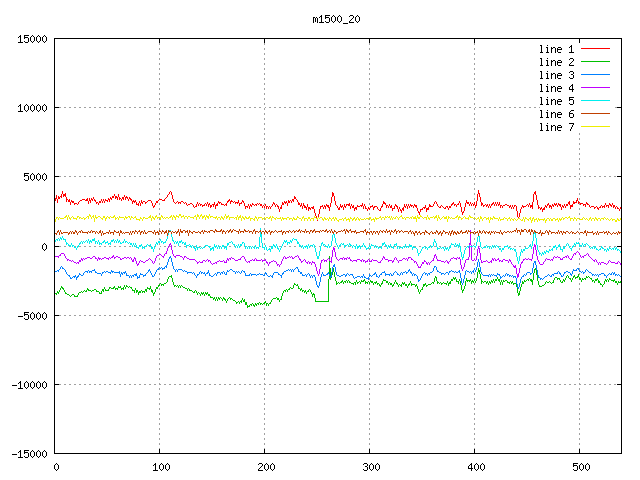The width and height of the screenshot is (640, 480).
Task: Click the -15000 y-axis tick label
Action: (x=29, y=453)
